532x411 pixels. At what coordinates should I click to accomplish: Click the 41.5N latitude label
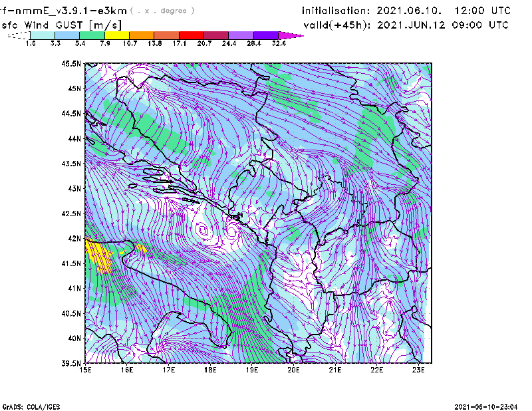71,263
